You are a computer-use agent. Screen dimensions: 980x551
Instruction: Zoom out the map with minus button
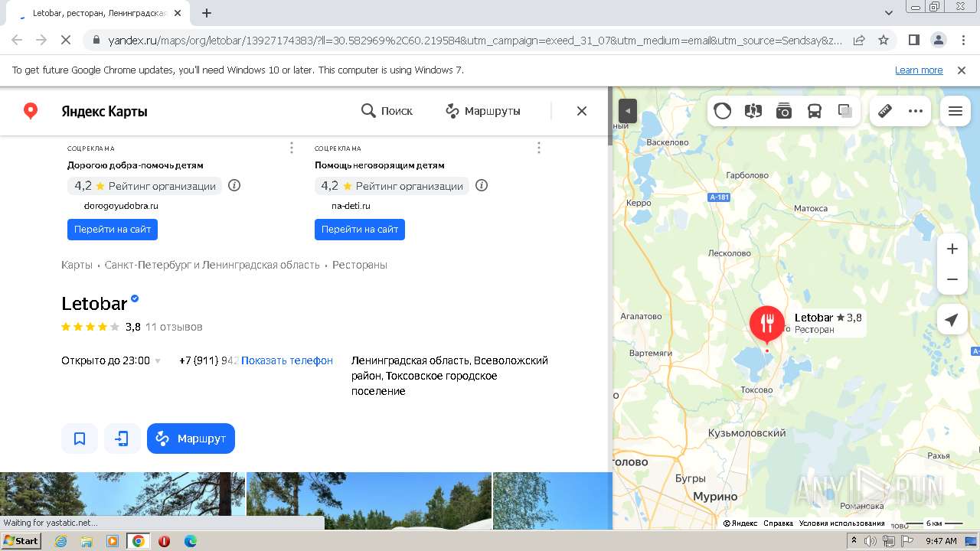coord(952,279)
